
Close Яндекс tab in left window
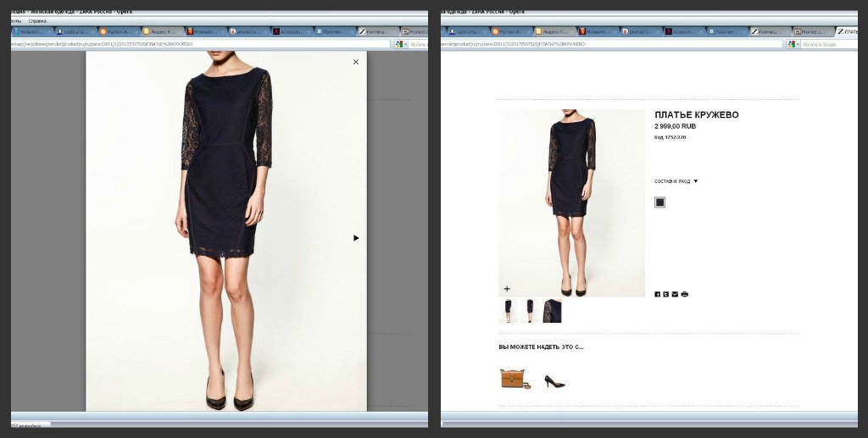coord(180,32)
